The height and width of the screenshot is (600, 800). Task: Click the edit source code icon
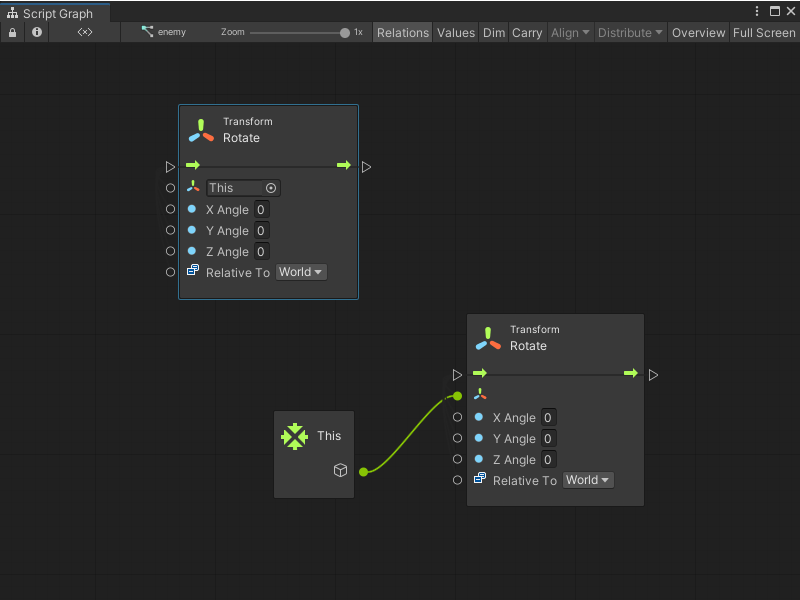tap(84, 32)
